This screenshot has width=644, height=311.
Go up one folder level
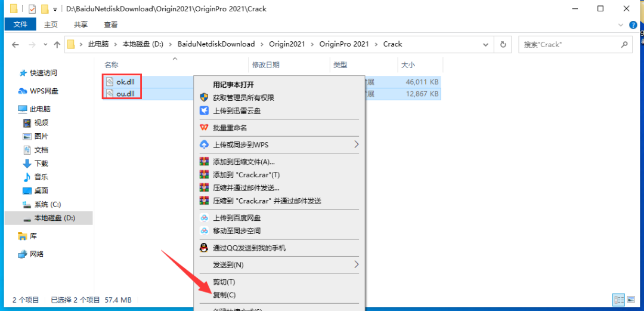pos(57,44)
